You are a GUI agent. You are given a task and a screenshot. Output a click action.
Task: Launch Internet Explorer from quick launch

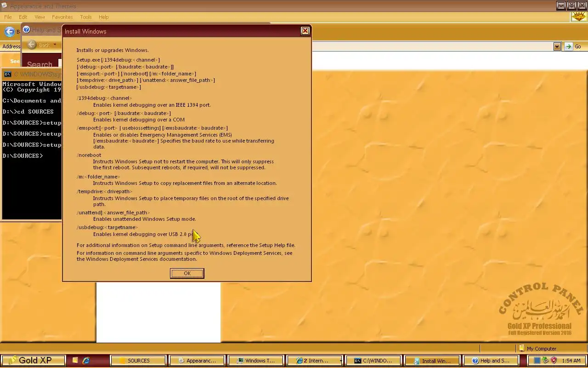click(86, 361)
